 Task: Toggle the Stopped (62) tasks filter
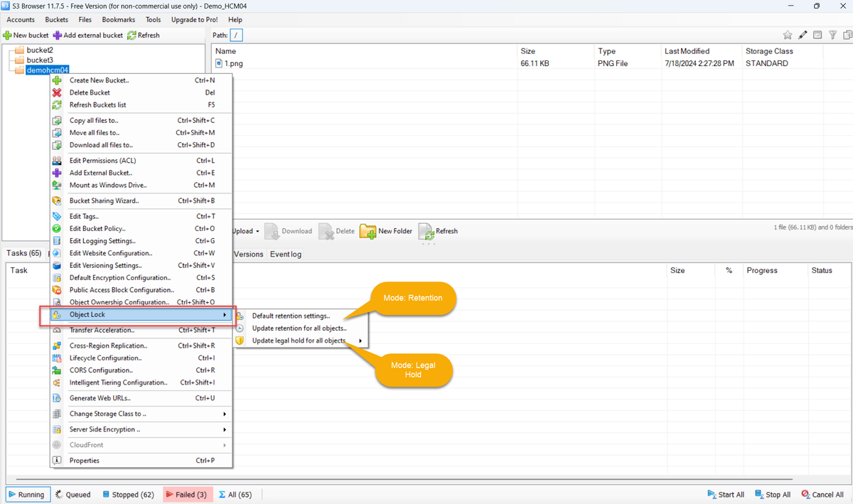(x=129, y=495)
